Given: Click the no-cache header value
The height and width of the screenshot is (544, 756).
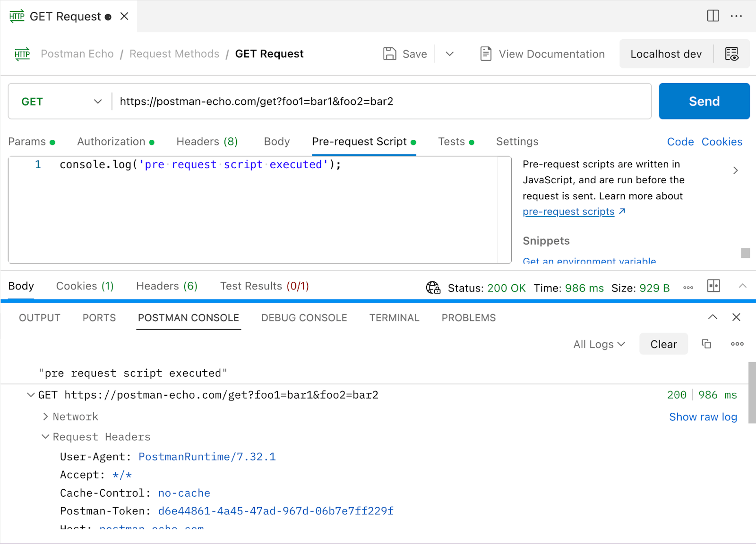Looking at the screenshot, I should [184, 493].
